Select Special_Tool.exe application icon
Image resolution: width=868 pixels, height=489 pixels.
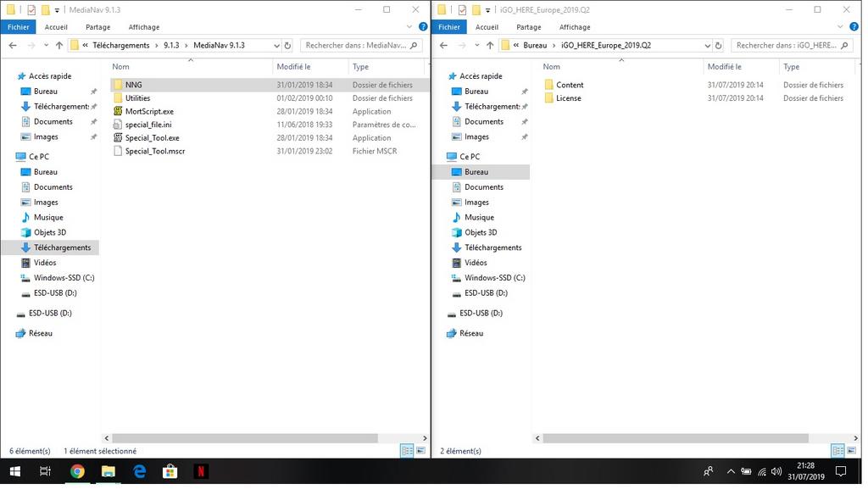coord(117,138)
